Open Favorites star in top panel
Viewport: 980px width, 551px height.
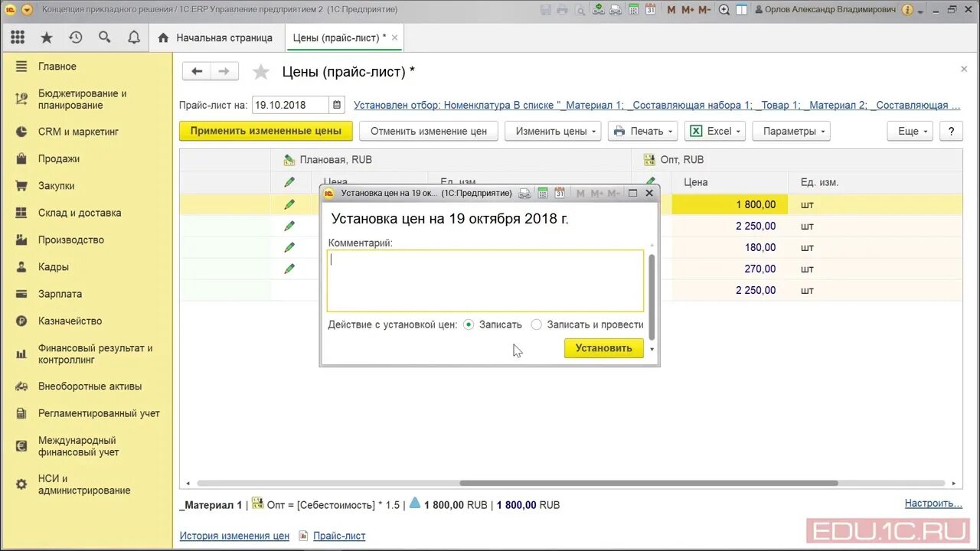47,37
